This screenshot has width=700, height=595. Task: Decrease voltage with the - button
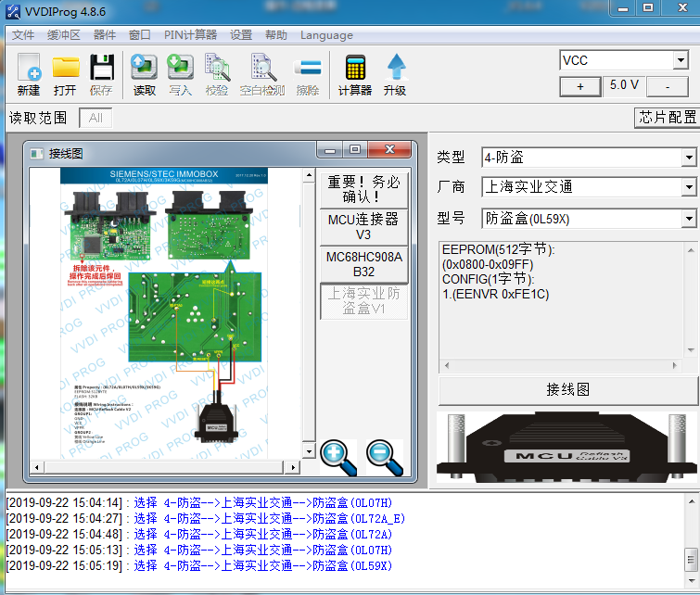click(x=668, y=86)
